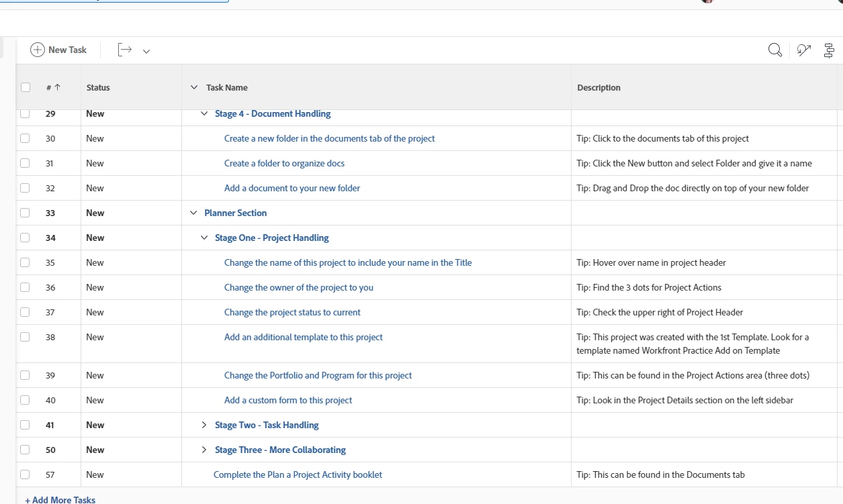The height and width of the screenshot is (504, 843).
Task: Collapse Stage One - Project Handling
Action: 204,238
